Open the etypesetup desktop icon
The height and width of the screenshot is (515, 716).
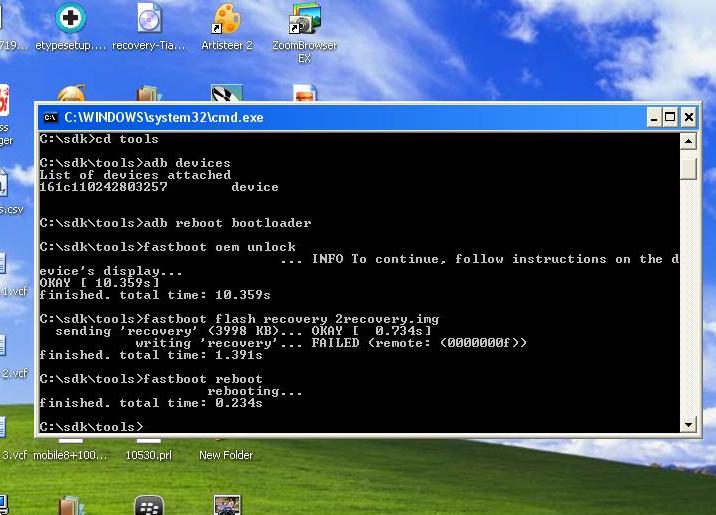71,19
